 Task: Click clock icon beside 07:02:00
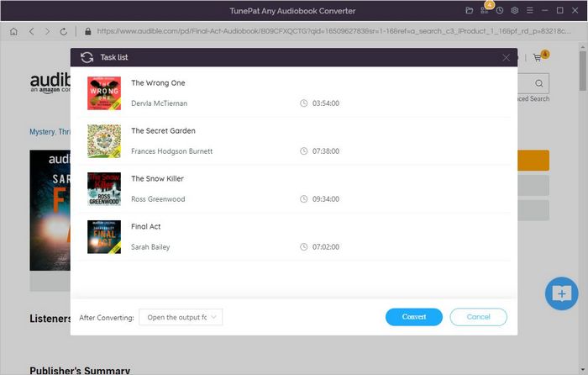click(x=304, y=246)
